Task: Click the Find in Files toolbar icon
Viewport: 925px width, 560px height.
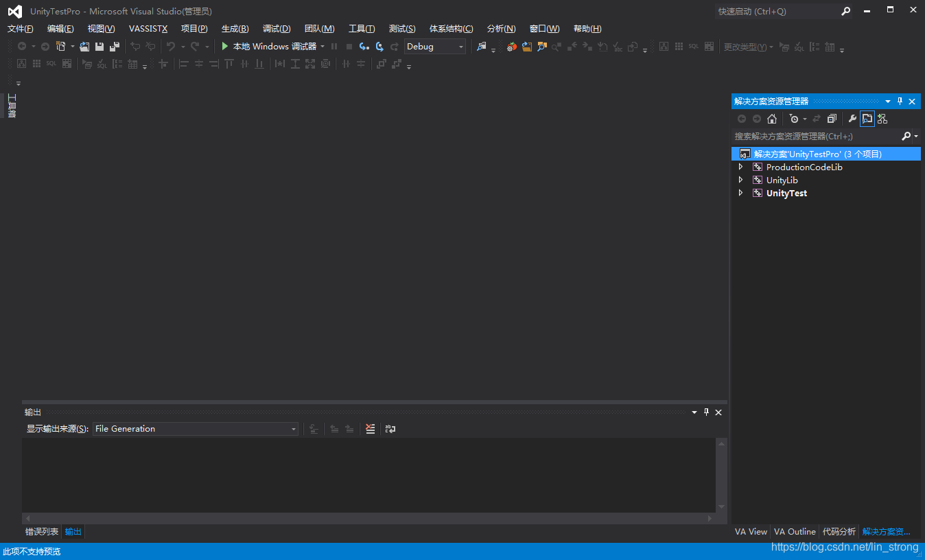Action: coord(482,47)
